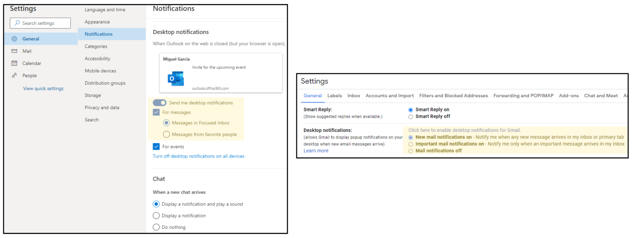The image size is (644, 238).
Task: Click Learn more under Desktop notifications
Action: click(x=316, y=151)
